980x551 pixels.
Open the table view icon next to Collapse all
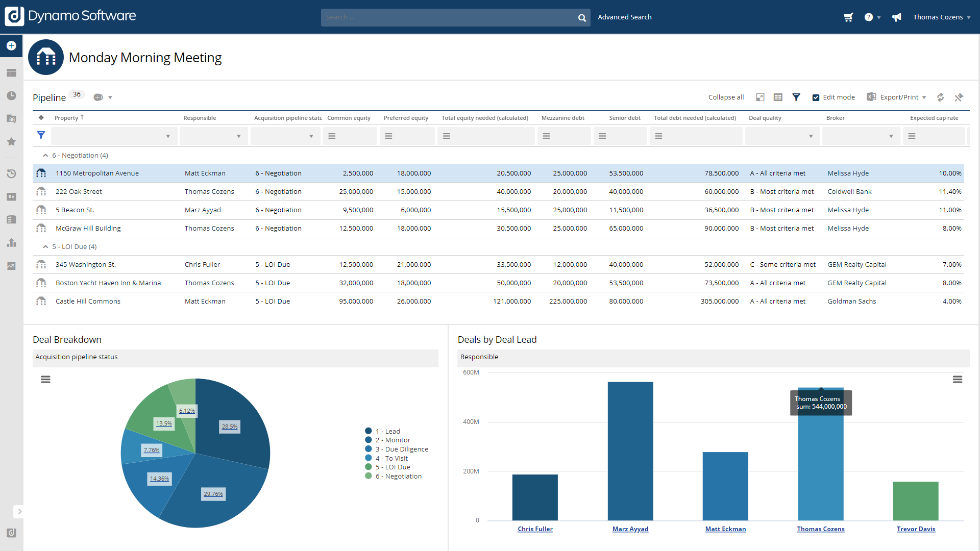tap(778, 97)
